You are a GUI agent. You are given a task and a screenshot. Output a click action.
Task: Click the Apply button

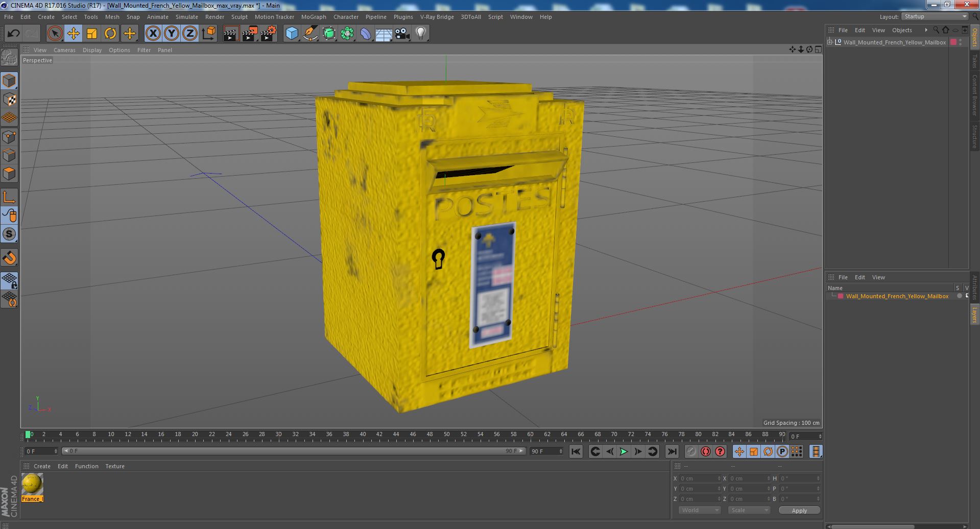pyautogui.click(x=799, y=510)
